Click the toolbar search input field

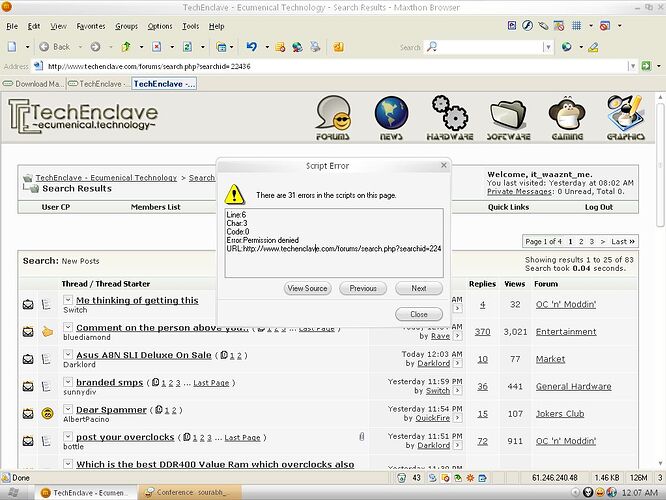[x=488, y=47]
